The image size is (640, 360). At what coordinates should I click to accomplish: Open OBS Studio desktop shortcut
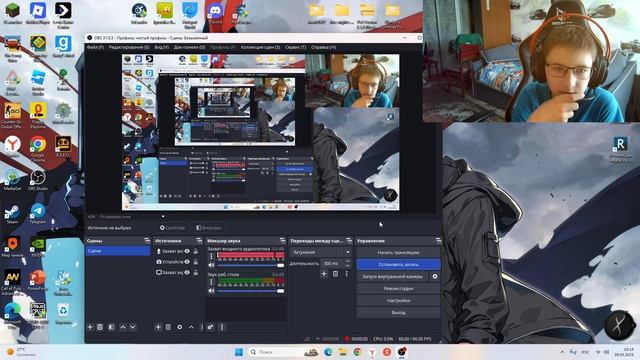[38, 180]
